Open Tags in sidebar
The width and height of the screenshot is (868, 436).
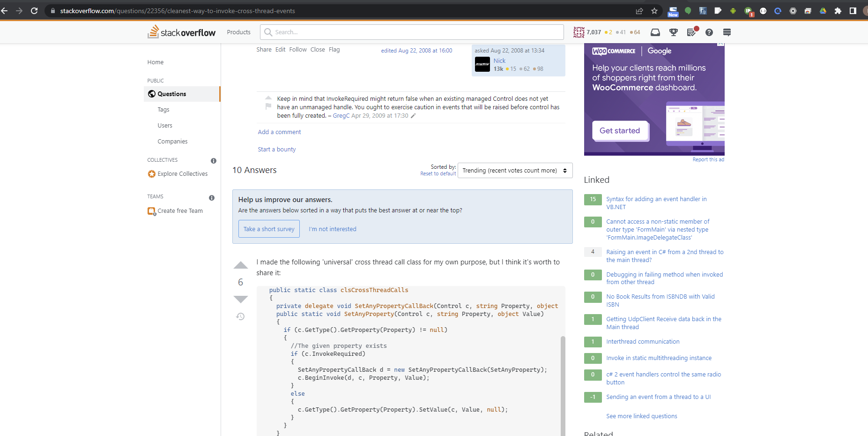pyautogui.click(x=163, y=110)
